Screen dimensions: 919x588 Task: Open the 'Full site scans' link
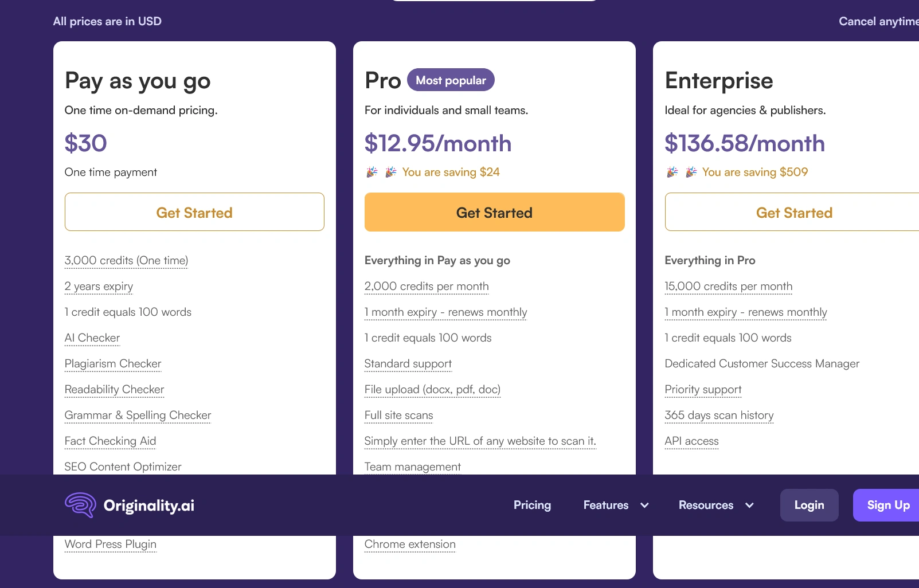tap(398, 415)
